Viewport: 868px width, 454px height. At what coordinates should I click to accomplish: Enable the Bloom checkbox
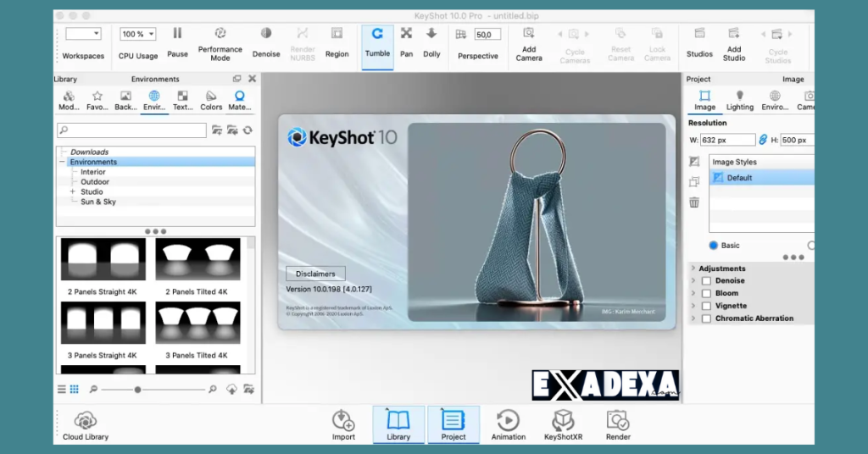coord(706,294)
